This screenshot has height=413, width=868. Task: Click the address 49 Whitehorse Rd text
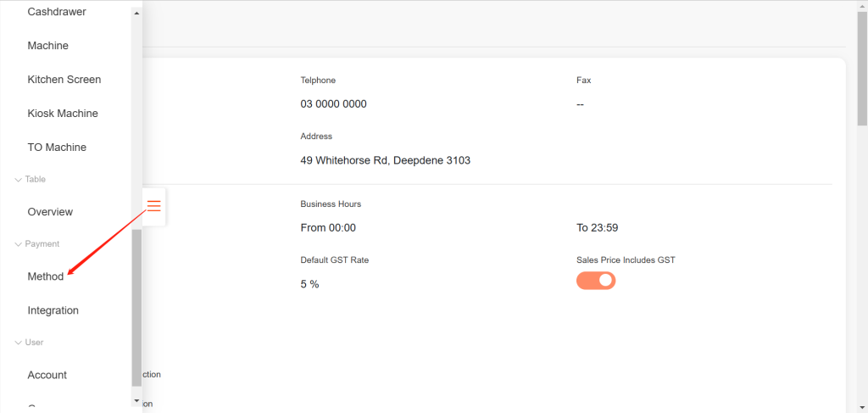click(x=385, y=160)
